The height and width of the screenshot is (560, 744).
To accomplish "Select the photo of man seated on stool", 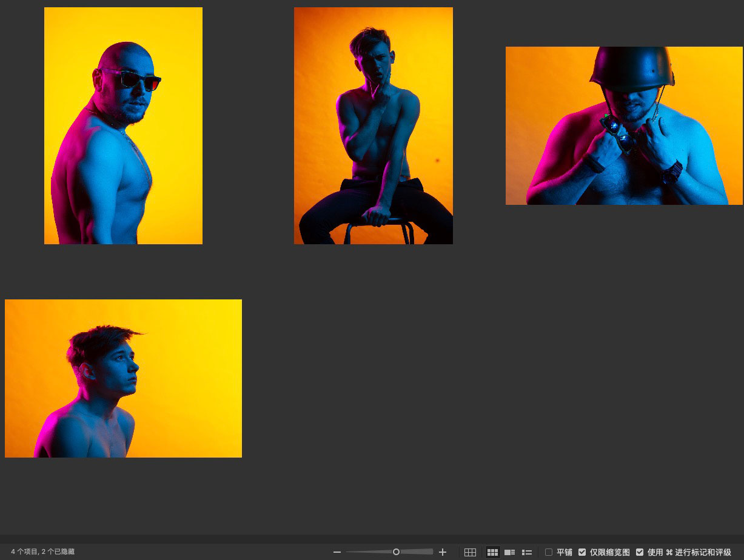I will 373,125.
